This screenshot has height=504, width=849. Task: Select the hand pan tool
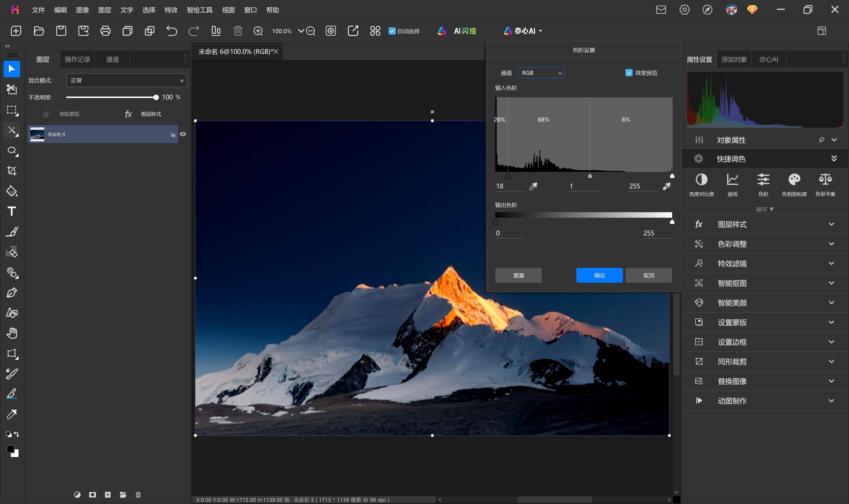[12, 333]
